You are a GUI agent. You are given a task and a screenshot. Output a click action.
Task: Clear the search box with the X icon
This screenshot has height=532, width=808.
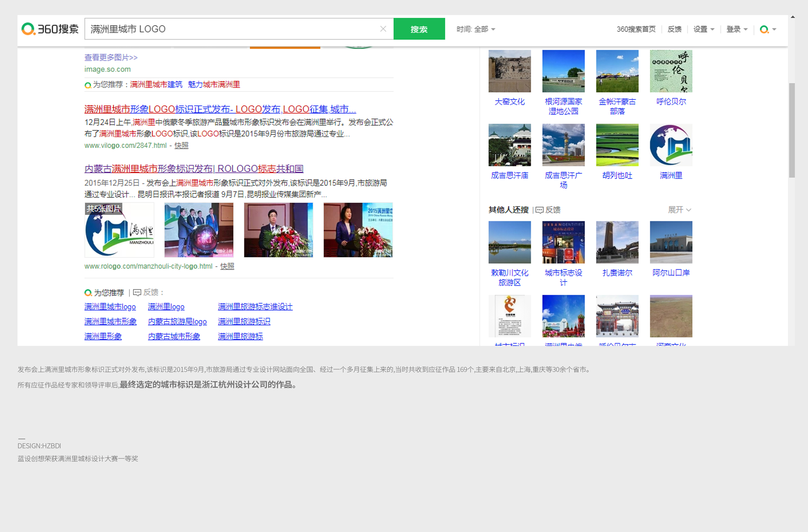[383, 29]
